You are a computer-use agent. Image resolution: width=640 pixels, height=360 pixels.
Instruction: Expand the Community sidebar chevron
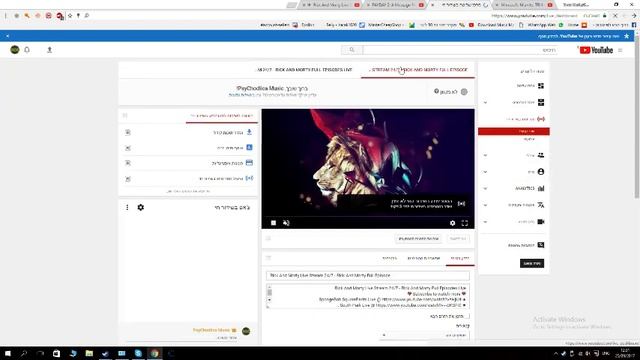[485, 155]
